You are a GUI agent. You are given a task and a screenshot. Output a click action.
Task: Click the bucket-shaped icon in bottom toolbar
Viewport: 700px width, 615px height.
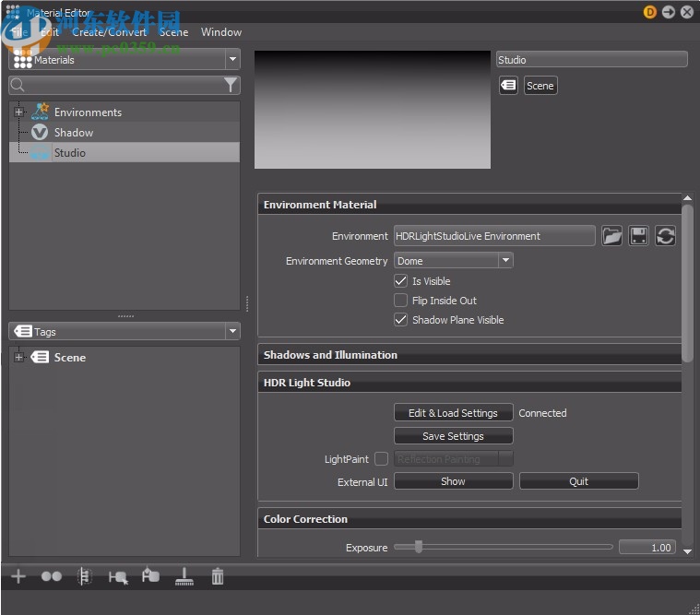pyautogui.click(x=150, y=575)
